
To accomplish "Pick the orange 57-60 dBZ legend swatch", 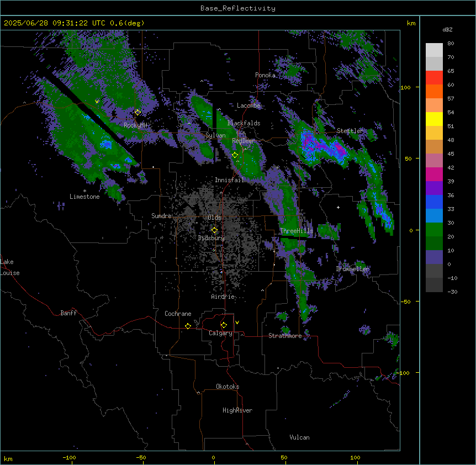I will (x=434, y=92).
